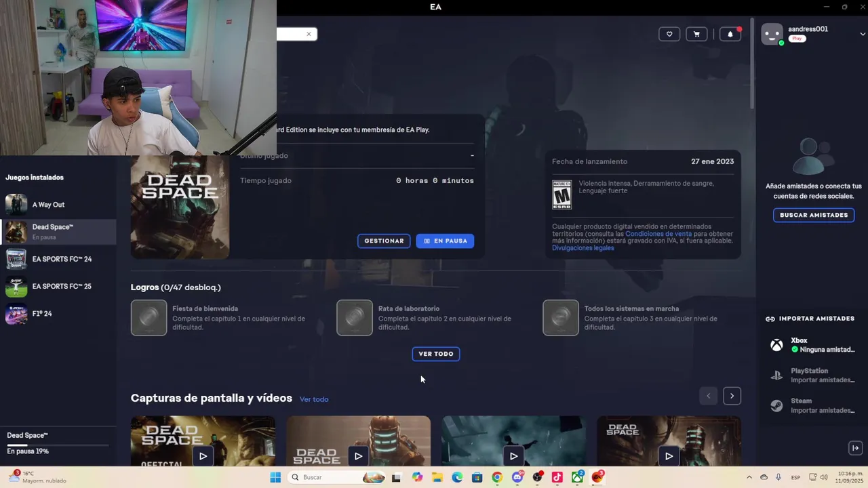
Task: Open Google Chrome from the taskbar
Action: 497,477
